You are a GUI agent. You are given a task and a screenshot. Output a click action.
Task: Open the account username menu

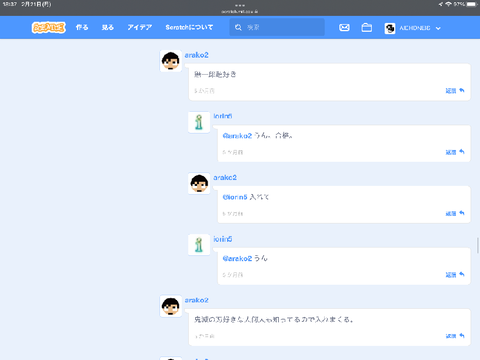pyautogui.click(x=415, y=28)
